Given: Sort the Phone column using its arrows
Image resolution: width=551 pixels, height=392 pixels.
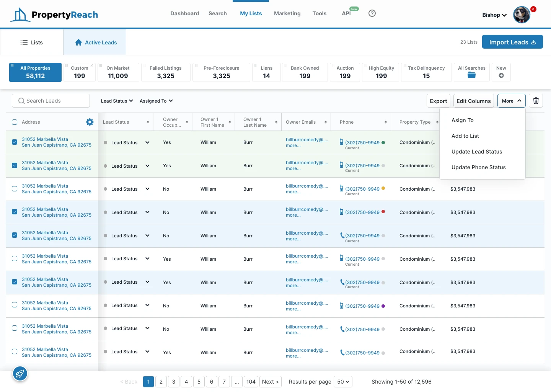Looking at the screenshot, I should (386, 122).
